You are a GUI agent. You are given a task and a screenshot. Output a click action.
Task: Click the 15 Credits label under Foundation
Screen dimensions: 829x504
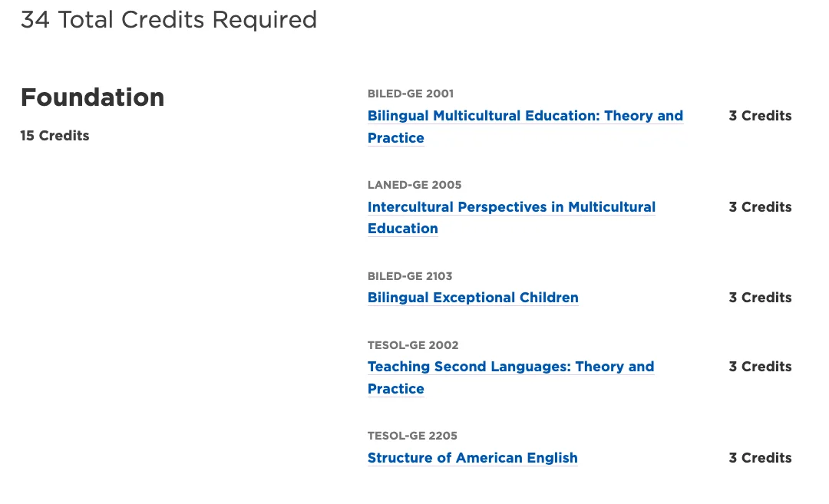(54, 136)
